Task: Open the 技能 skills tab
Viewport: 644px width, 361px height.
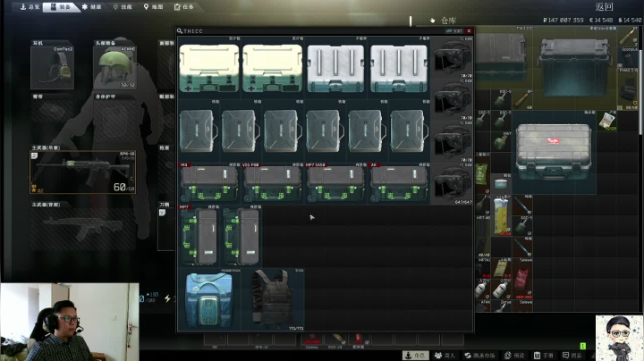Action: click(123, 7)
